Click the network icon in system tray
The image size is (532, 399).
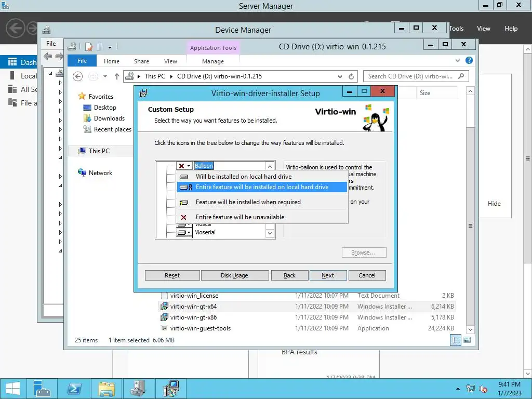(471, 389)
